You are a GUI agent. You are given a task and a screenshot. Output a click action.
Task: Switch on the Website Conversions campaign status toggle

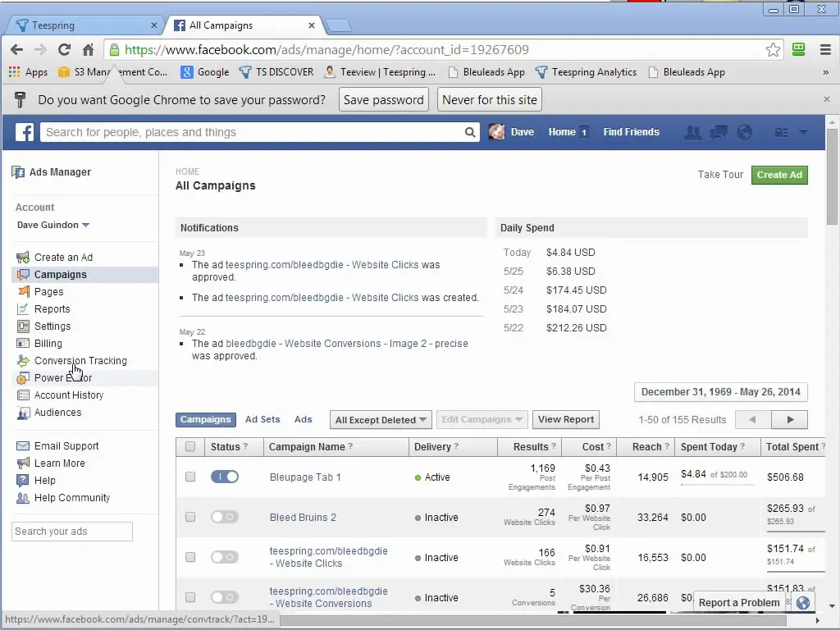pos(225,597)
